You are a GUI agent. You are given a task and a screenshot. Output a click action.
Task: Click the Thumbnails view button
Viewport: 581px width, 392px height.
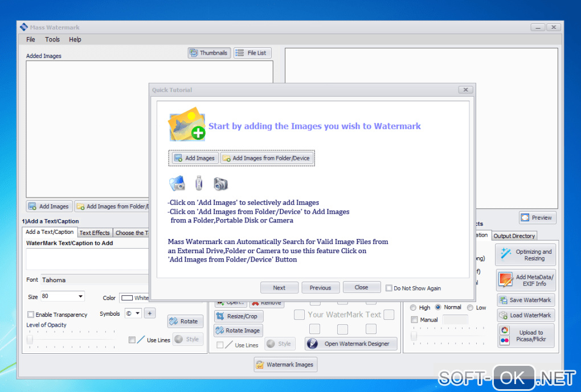tap(210, 53)
